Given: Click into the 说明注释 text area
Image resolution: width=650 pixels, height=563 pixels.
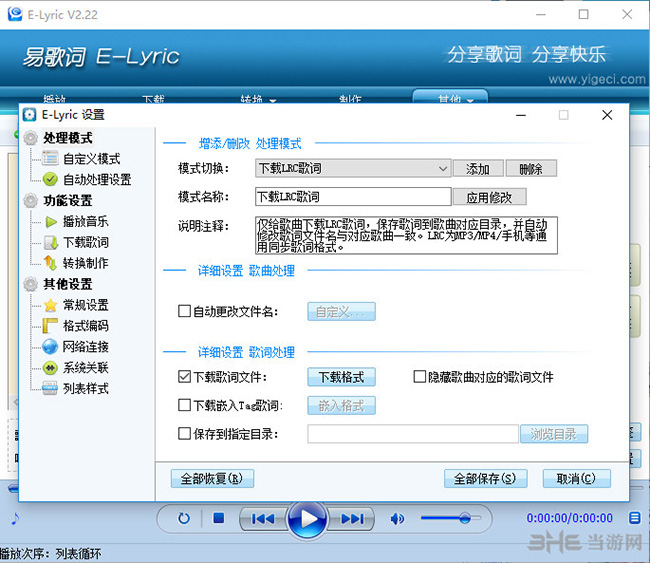Looking at the screenshot, I should click(406, 235).
